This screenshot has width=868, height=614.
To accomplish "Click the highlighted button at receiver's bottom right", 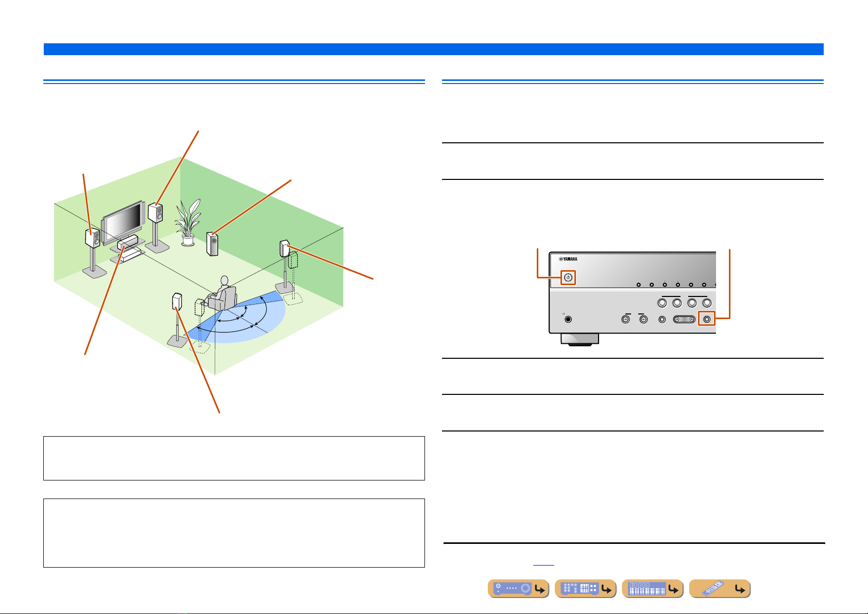I will (707, 319).
